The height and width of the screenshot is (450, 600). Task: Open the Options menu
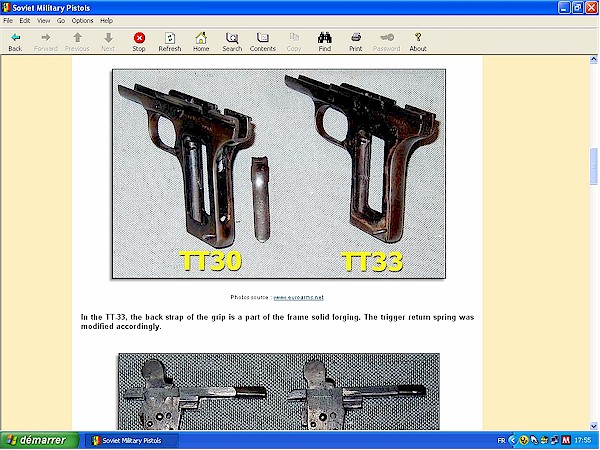[x=82, y=21]
